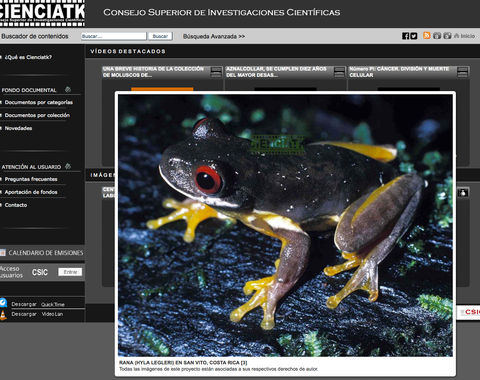Open the Facebook icon link
This screenshot has width=480, height=380.
(x=405, y=36)
